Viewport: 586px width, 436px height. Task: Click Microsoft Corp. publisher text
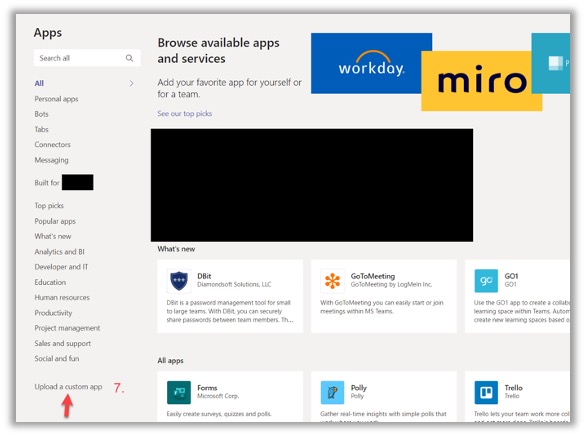click(218, 396)
